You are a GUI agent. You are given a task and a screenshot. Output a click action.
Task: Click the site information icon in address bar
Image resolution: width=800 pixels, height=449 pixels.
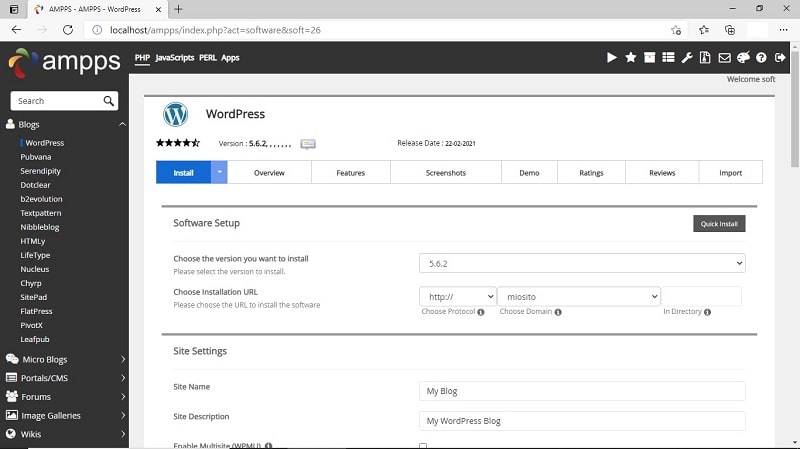(x=96, y=30)
